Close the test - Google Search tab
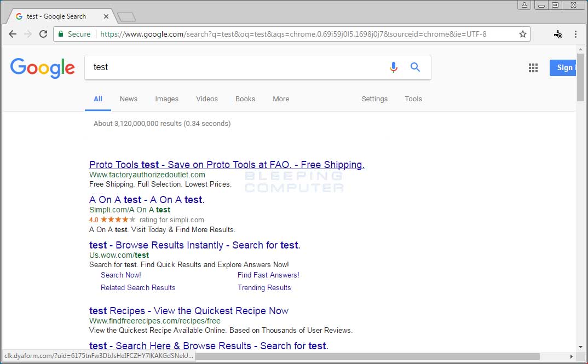588x364 pixels. pyautogui.click(x=106, y=16)
